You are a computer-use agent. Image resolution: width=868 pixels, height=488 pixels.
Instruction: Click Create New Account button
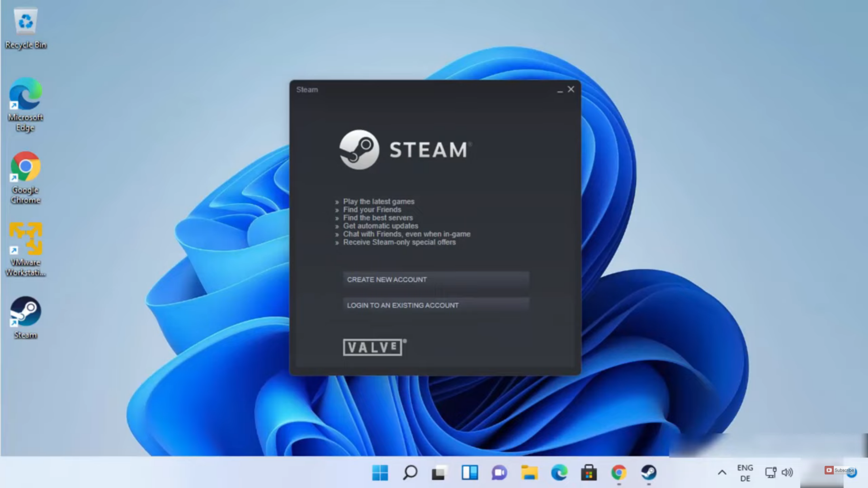click(435, 280)
